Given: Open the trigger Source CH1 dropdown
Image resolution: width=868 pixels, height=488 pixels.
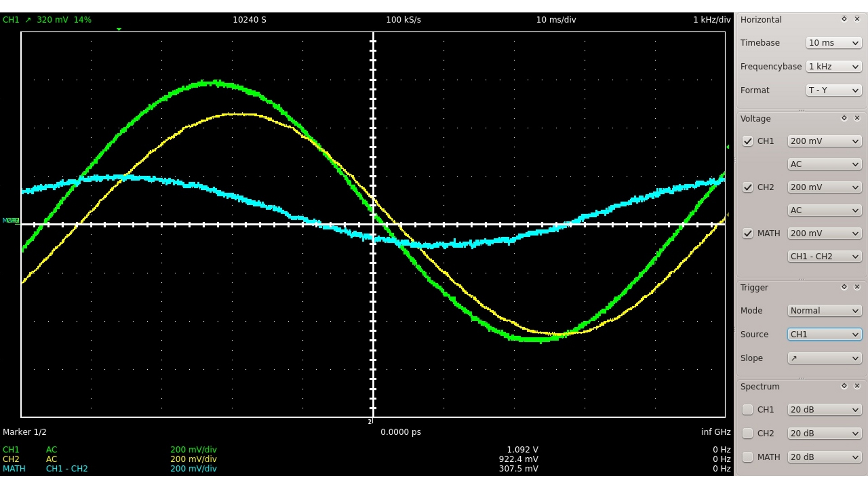Looking at the screenshot, I should 824,334.
